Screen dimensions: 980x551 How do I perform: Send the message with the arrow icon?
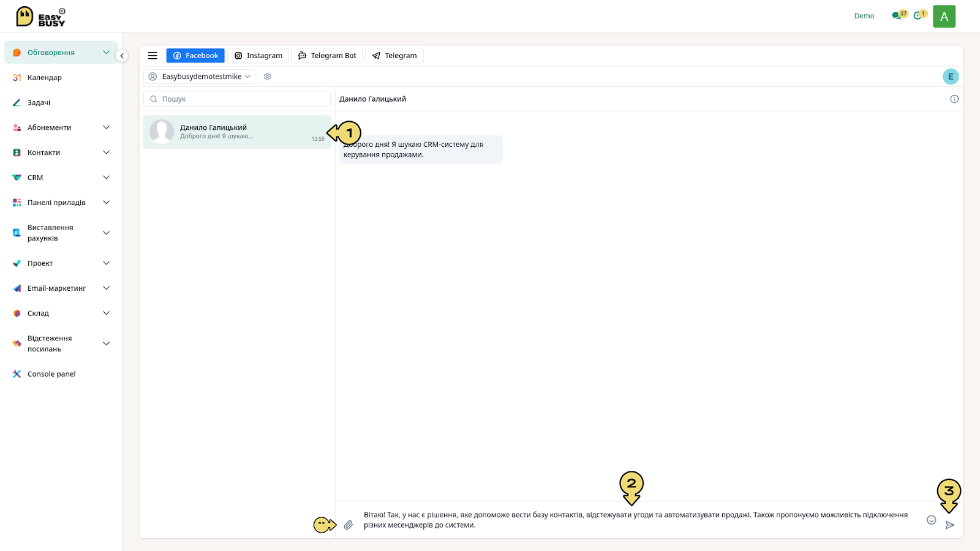pos(950,525)
